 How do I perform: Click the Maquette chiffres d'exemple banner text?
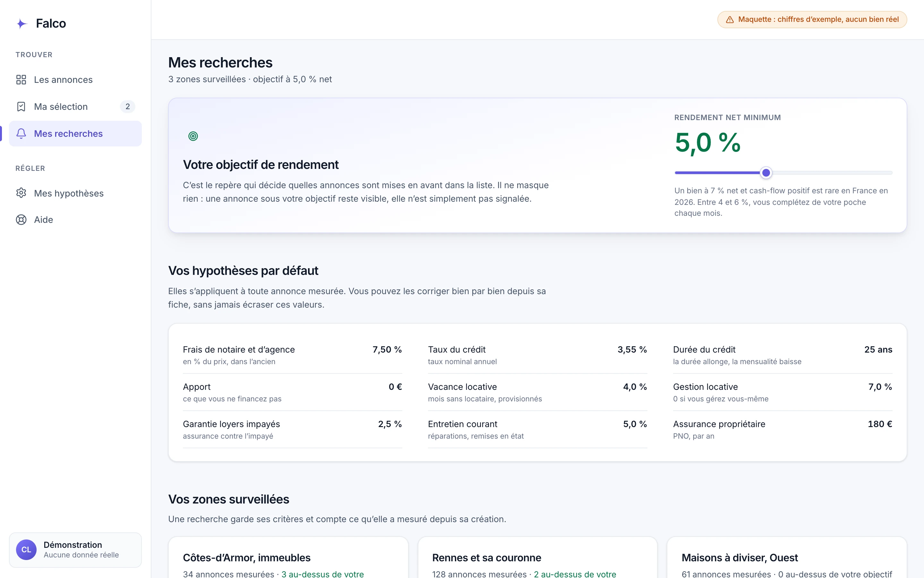click(x=818, y=20)
